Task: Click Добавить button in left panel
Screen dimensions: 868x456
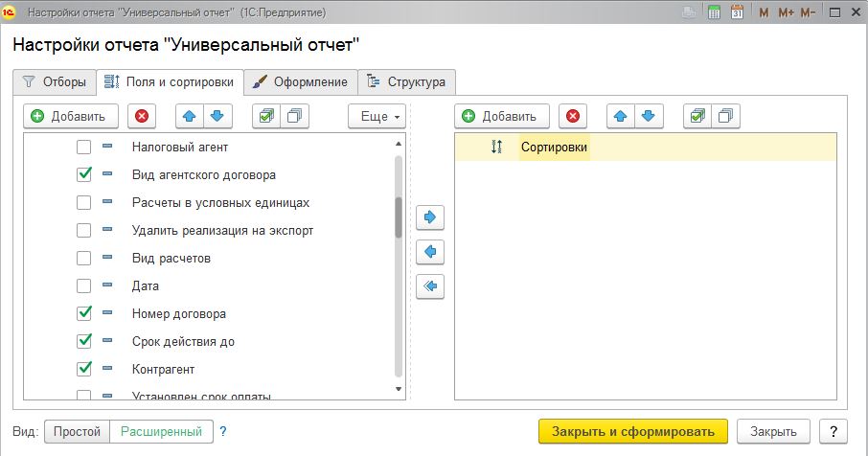Action: [71, 116]
